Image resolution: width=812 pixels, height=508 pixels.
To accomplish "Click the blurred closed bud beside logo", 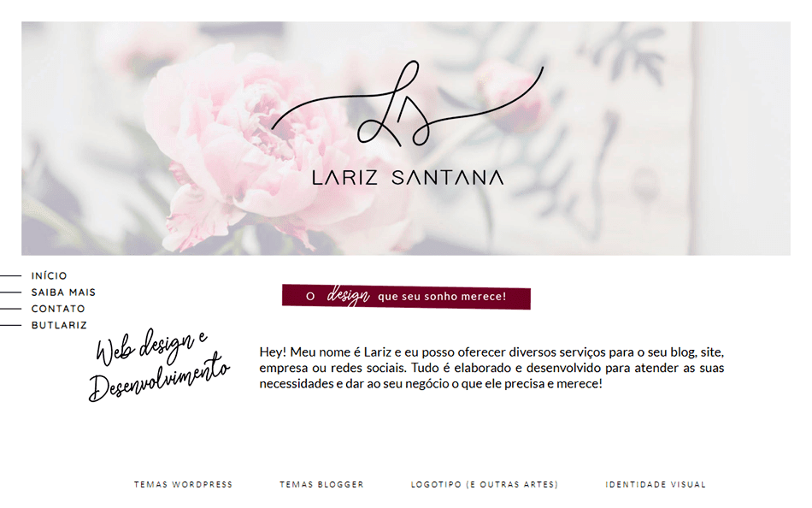I will point(510,93).
